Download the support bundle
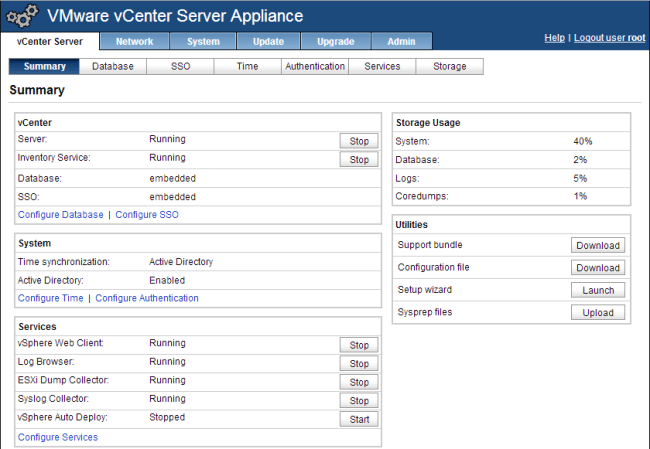 (x=598, y=246)
